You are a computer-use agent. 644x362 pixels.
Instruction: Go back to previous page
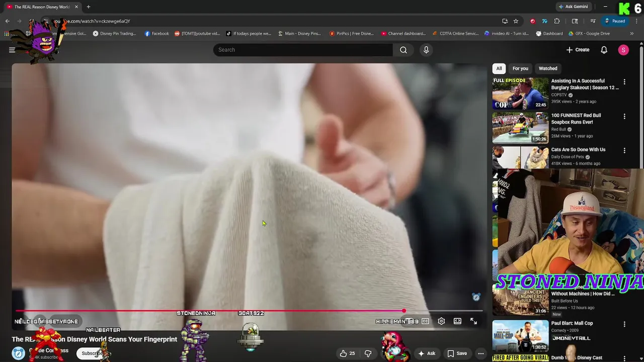click(7, 21)
